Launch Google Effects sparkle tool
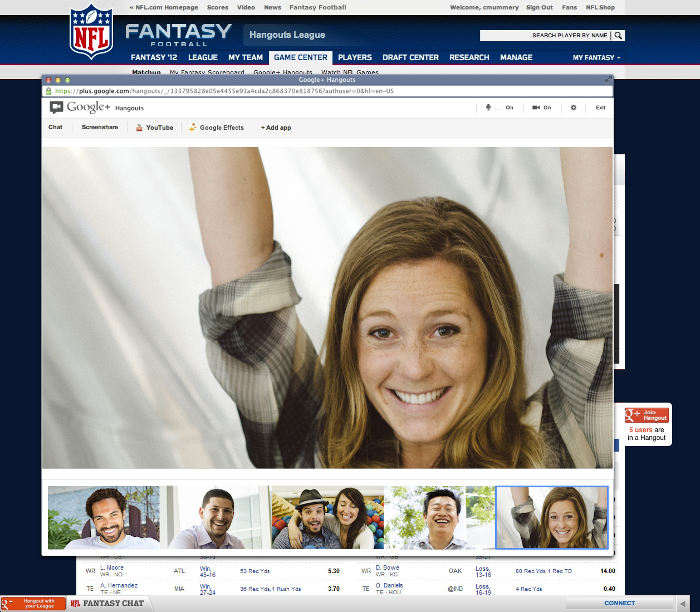The width and height of the screenshot is (700, 612). pos(217,128)
